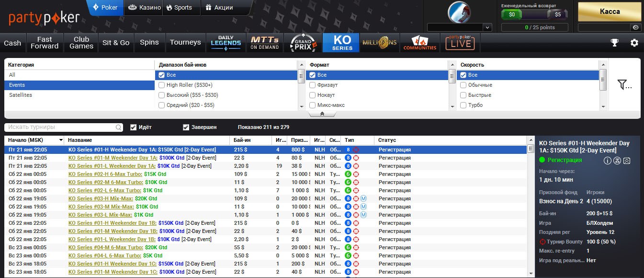Open the Grand Prix logo tab
Viewport: 644px width, 278px height.
tap(303, 43)
